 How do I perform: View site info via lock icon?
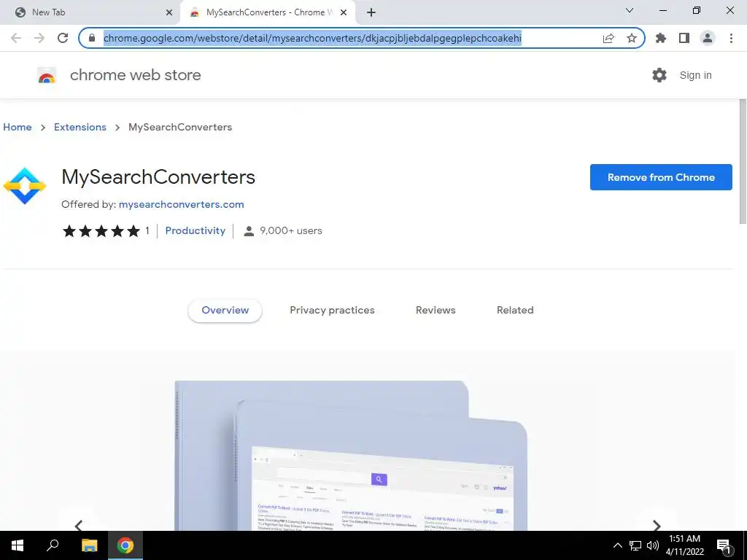point(92,38)
